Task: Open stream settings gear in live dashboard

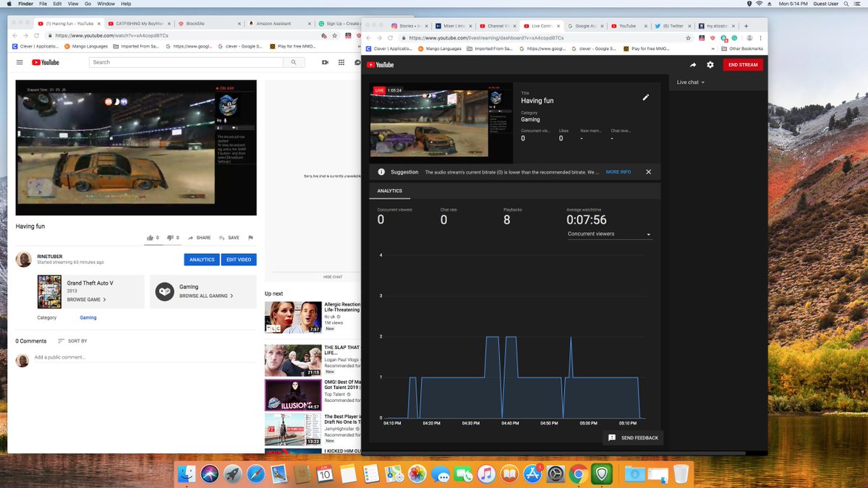Action: point(710,65)
